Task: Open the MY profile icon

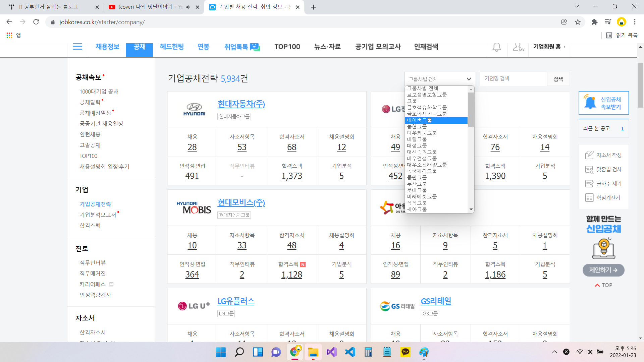Action: click(518, 47)
